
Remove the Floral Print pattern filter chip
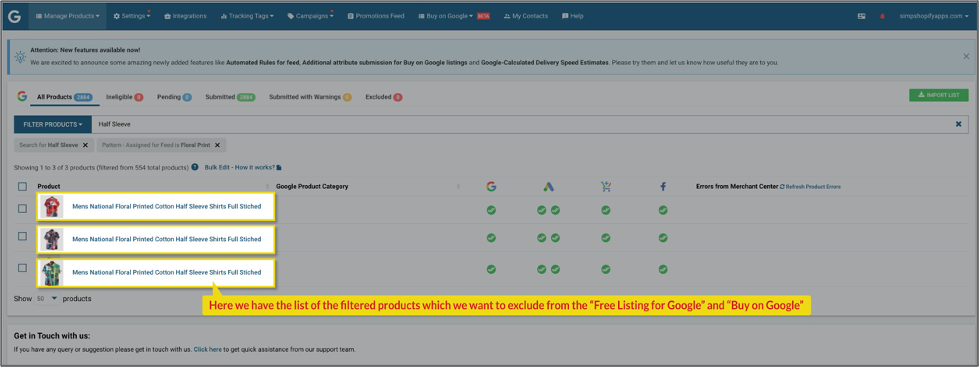(217, 145)
